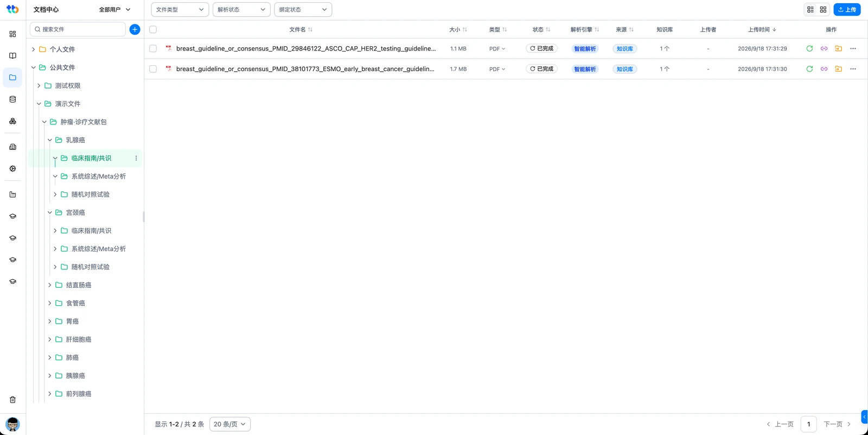Screen dimensions: 868x435
Task: Select 系统综述/Meta分析 under 乳腺癌
Action: click(98, 176)
